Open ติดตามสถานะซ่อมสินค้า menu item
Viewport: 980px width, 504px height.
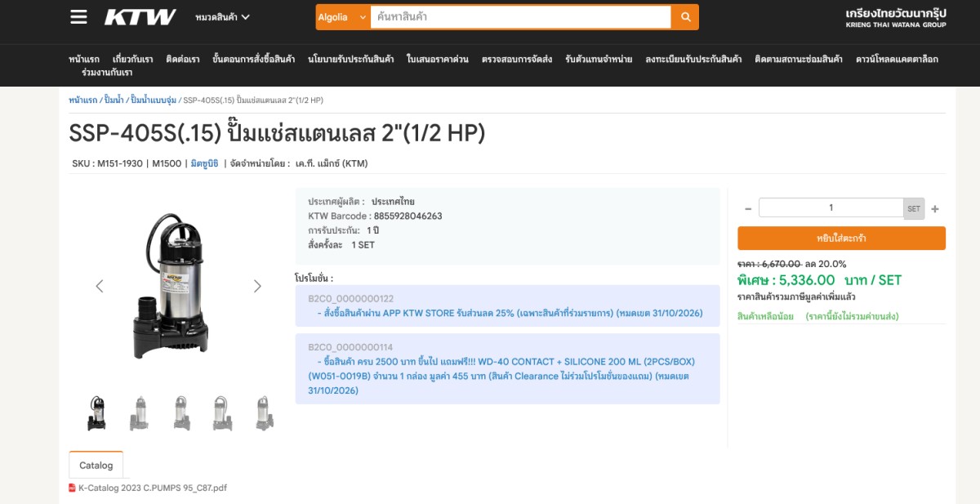click(x=799, y=59)
